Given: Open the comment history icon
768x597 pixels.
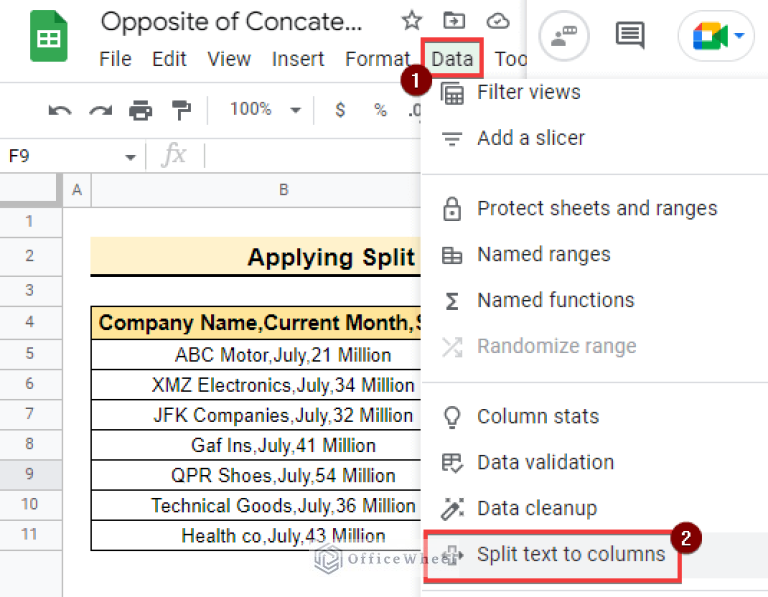Looking at the screenshot, I should (x=630, y=37).
